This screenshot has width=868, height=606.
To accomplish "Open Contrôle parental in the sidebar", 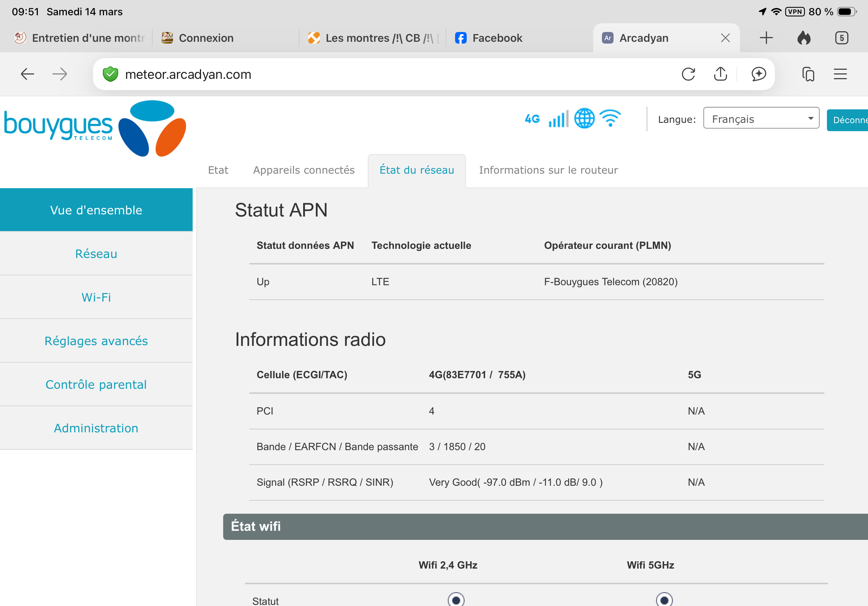I will tap(96, 384).
